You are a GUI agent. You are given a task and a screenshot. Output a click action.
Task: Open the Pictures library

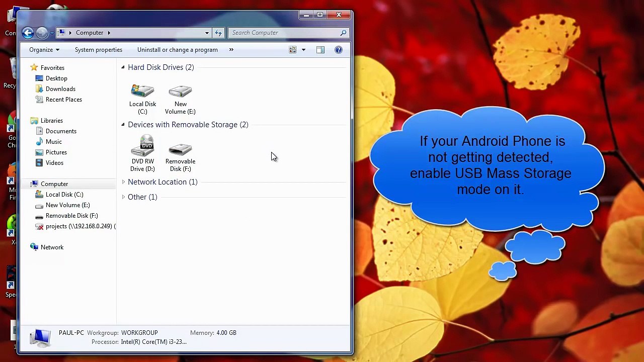click(x=56, y=152)
